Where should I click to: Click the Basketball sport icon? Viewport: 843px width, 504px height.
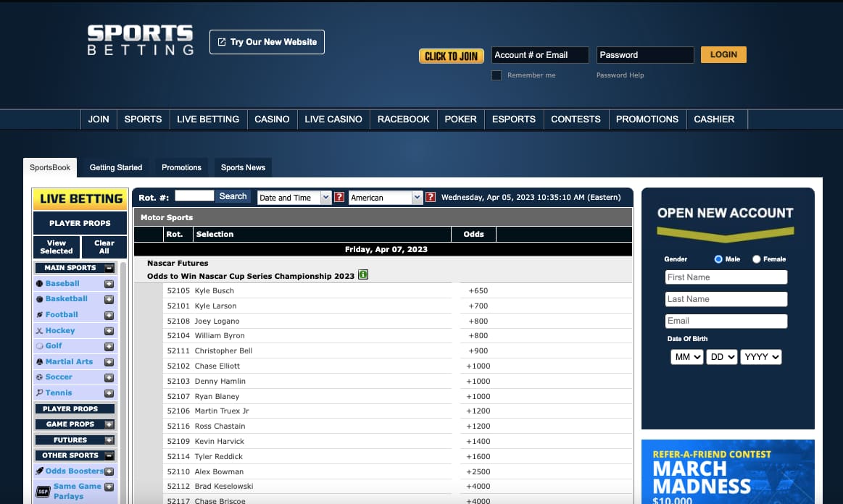pyautogui.click(x=39, y=299)
